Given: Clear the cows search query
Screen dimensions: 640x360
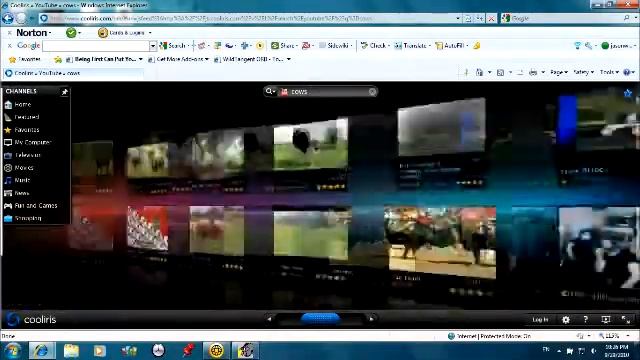Looking at the screenshot, I should (x=372, y=92).
